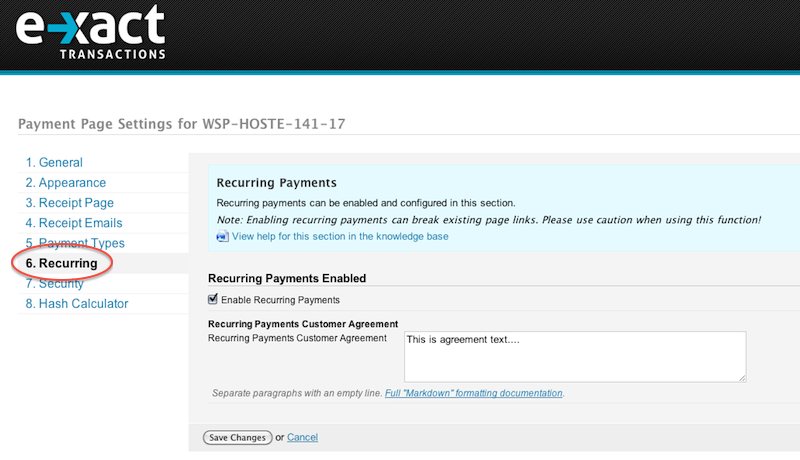
Task: Click the 'Recurring payments can be enabled' sentence
Action: pyautogui.click(x=366, y=203)
